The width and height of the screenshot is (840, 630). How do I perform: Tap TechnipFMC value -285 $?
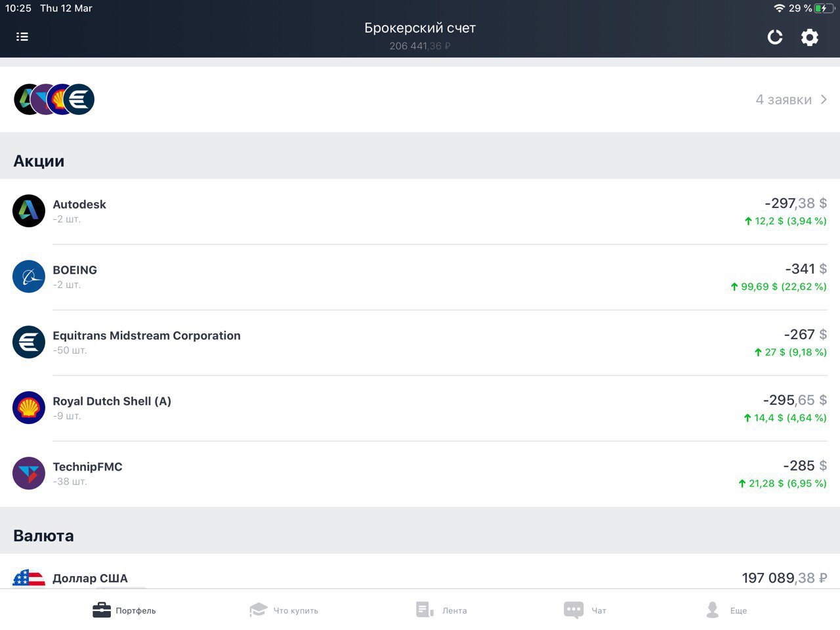[x=805, y=466]
